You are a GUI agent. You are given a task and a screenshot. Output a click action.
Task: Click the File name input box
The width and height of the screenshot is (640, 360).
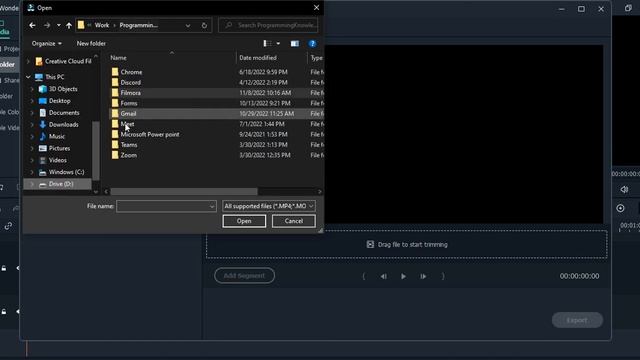point(162,206)
